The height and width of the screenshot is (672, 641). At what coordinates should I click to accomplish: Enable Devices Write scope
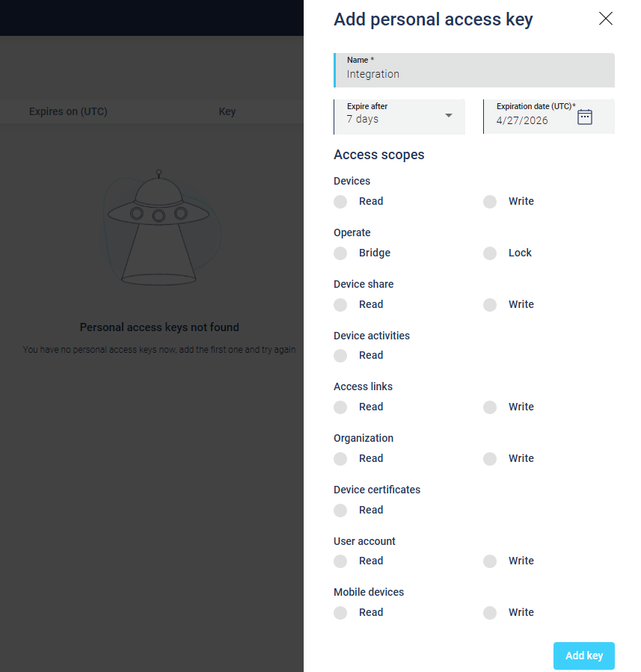click(490, 202)
